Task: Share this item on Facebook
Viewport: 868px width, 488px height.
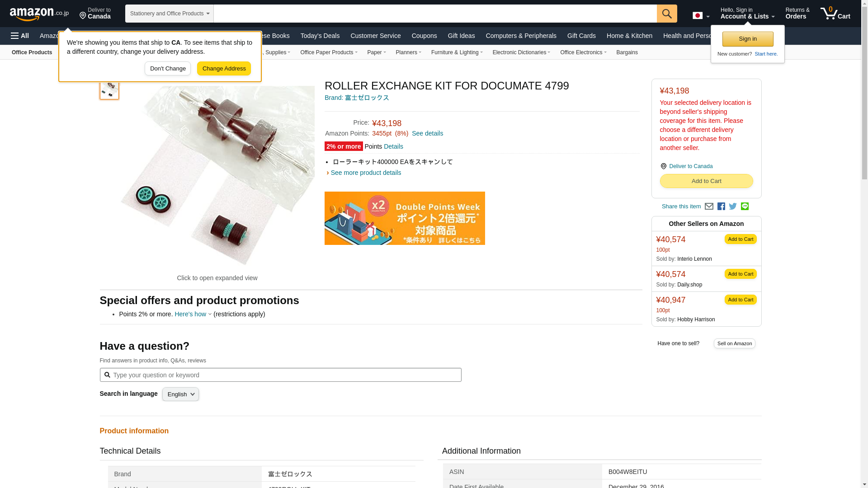Action: tap(721, 206)
